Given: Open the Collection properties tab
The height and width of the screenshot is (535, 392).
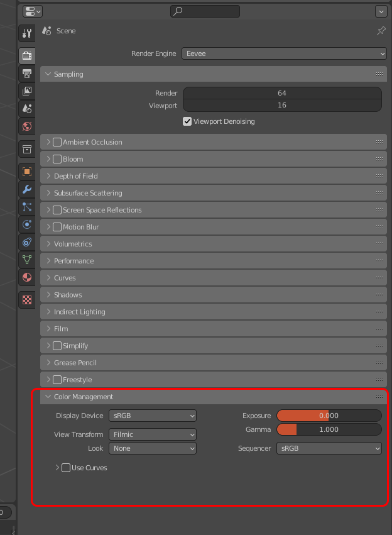Looking at the screenshot, I should point(27,149).
